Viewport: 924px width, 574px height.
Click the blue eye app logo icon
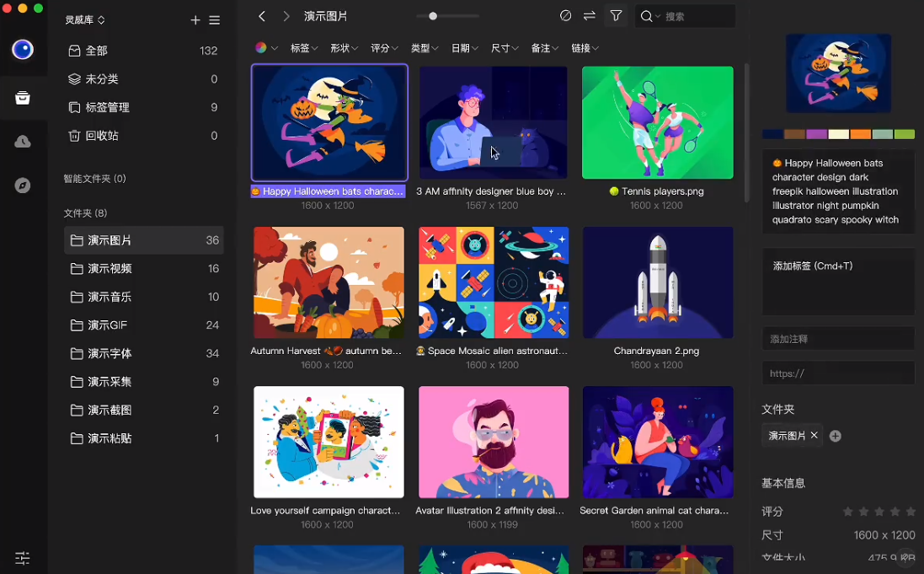23,50
